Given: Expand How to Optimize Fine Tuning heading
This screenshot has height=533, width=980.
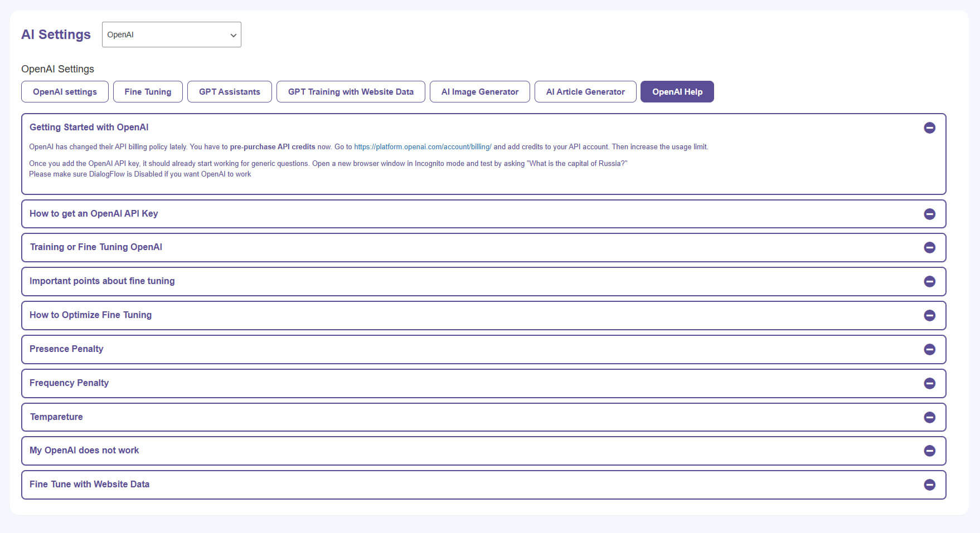Looking at the screenshot, I should [90, 315].
